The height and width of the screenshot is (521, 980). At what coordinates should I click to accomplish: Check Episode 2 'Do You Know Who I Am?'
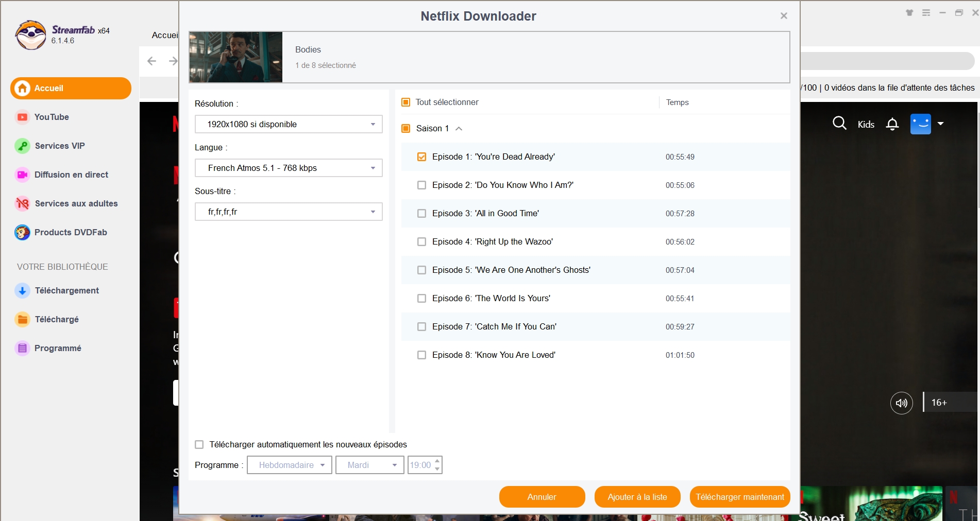click(x=421, y=185)
